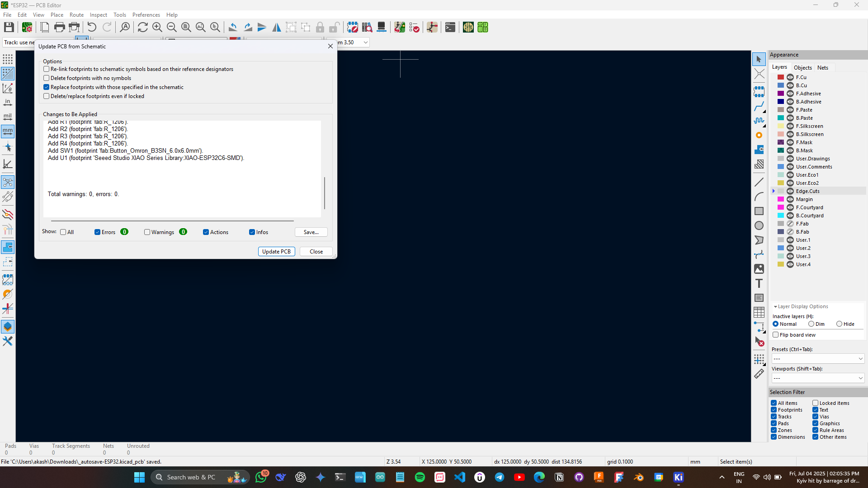Image resolution: width=868 pixels, height=488 pixels.
Task: Select the arrow selection tool
Action: click(759, 59)
